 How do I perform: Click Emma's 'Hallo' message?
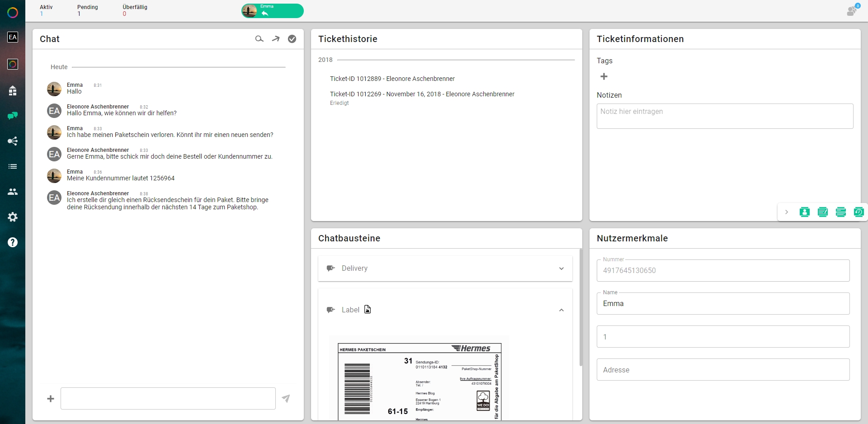(74, 91)
